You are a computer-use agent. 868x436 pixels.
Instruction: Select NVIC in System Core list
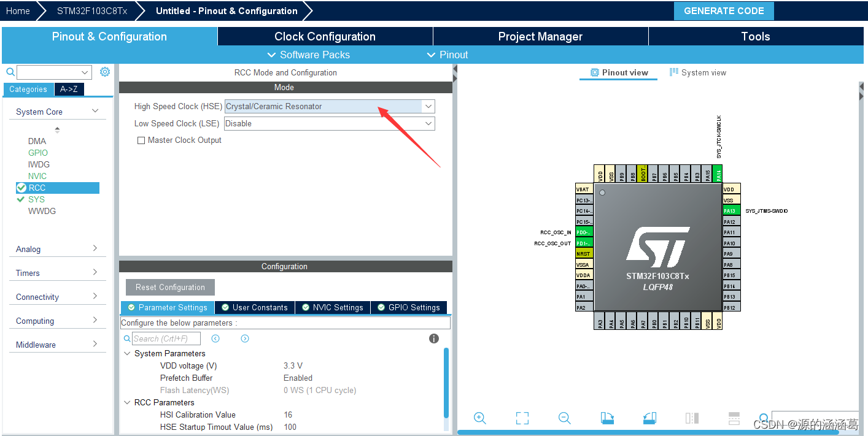tap(37, 176)
